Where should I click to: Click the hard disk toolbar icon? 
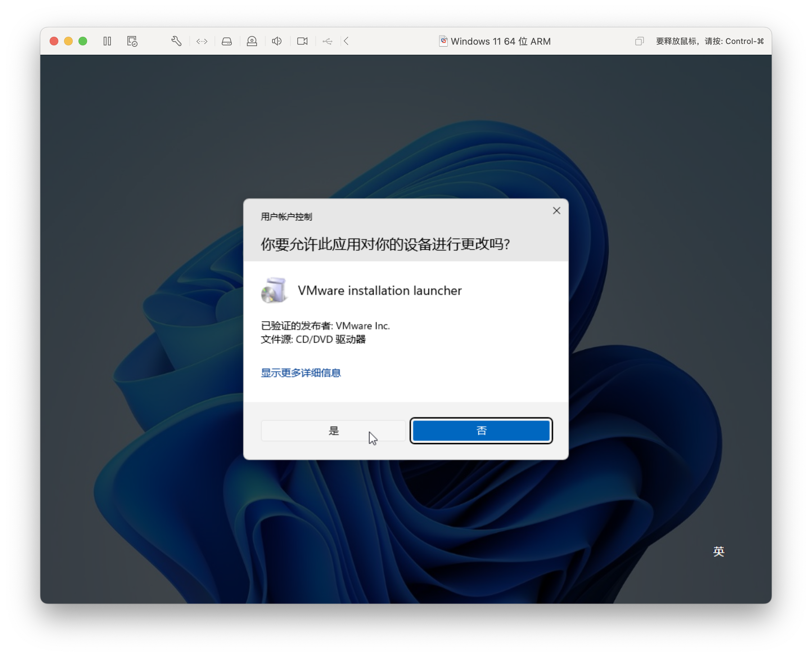pos(226,41)
